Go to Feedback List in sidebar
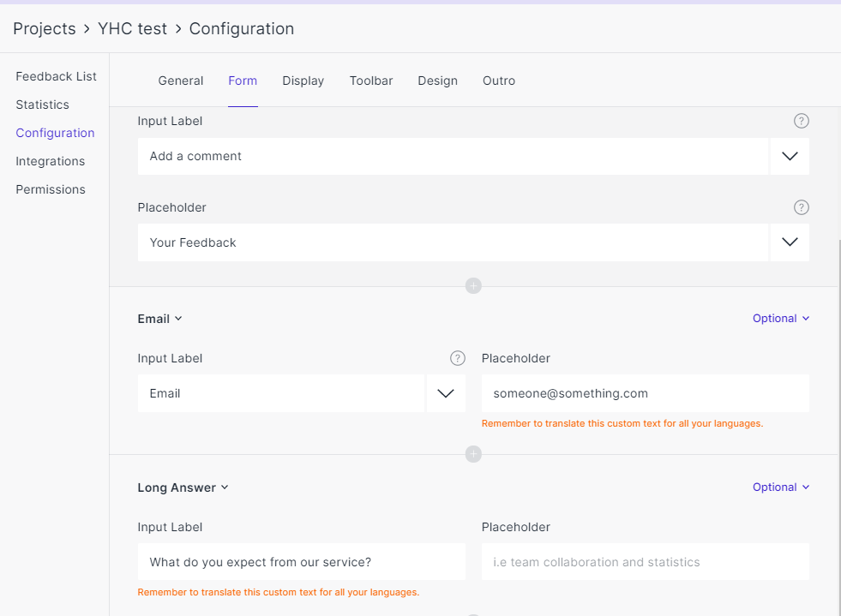The image size is (841, 616). point(56,76)
